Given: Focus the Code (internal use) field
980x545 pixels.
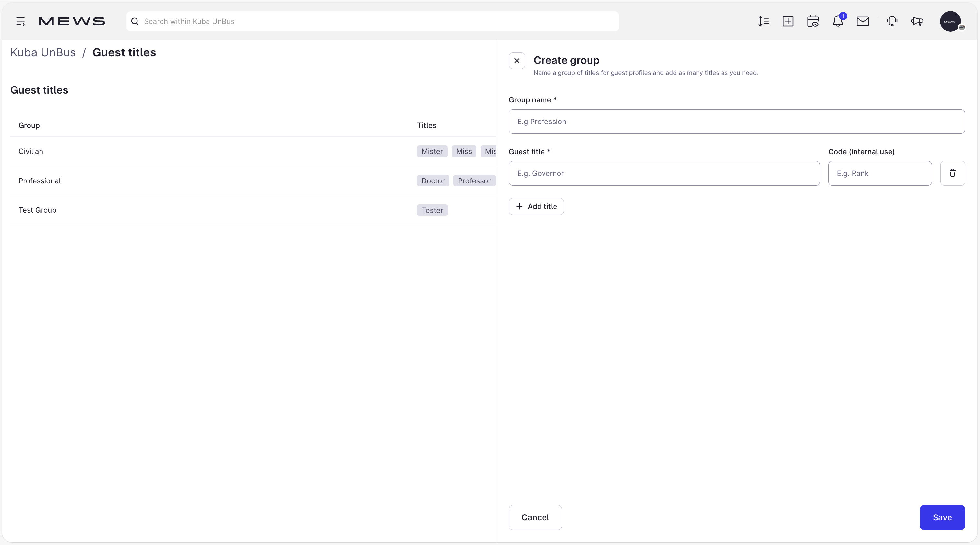Looking at the screenshot, I should point(880,173).
